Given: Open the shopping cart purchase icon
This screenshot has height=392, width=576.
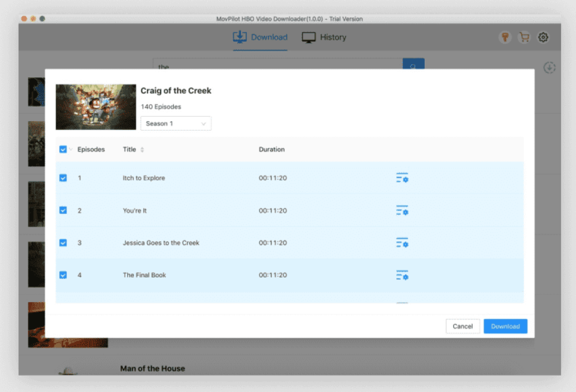Looking at the screenshot, I should point(524,37).
